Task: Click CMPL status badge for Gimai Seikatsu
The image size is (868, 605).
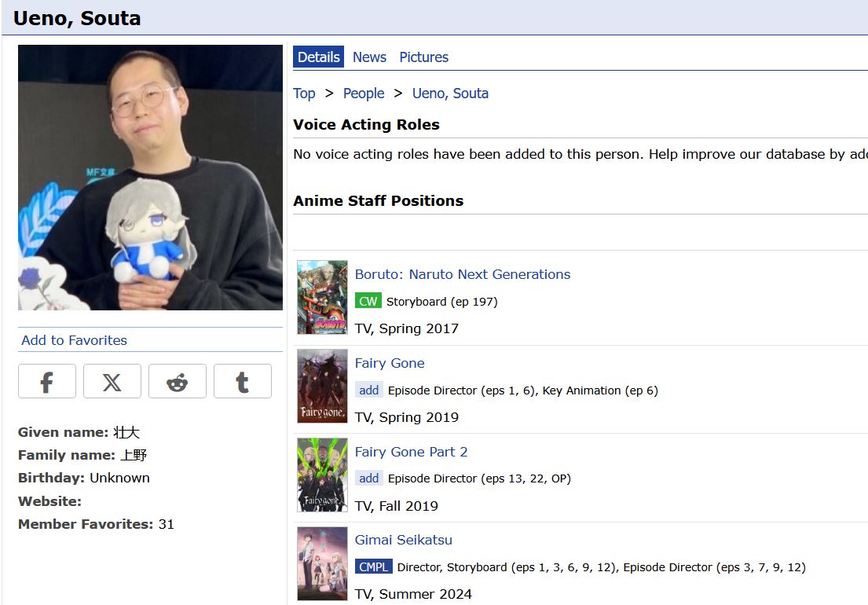Action: 374,566
